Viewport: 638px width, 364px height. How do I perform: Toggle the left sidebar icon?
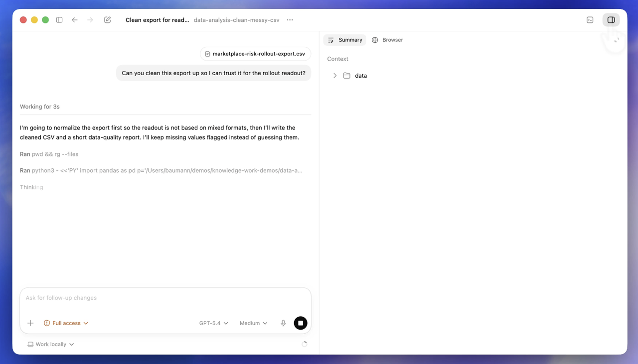pyautogui.click(x=59, y=20)
